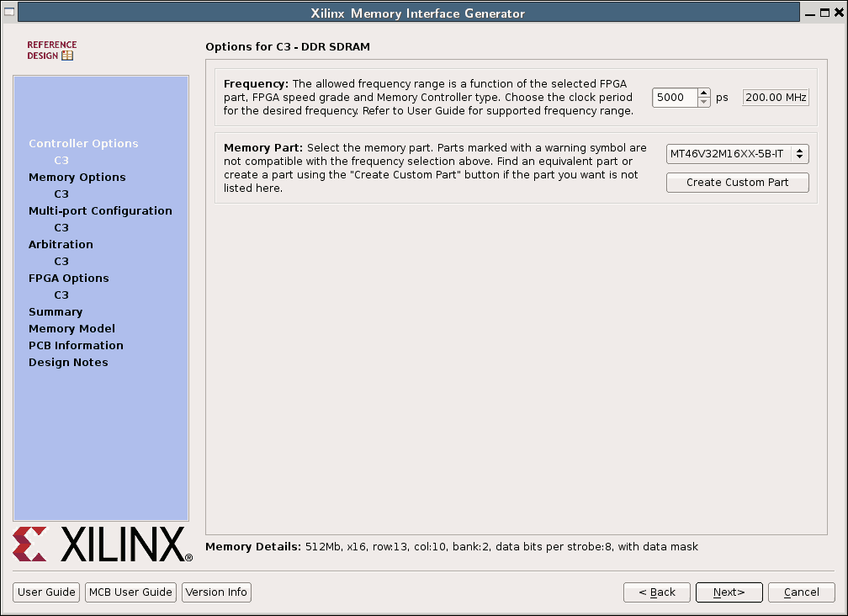The width and height of the screenshot is (848, 616).
Task: Increase clock period with up arrow
Action: 704,93
